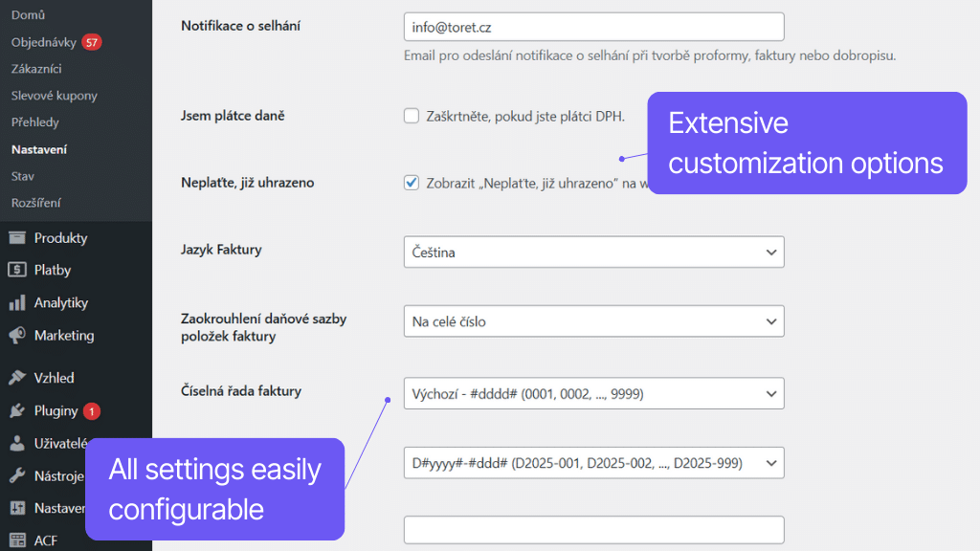
Task: Open the Jazyk Faktury dropdown
Action: tap(593, 252)
